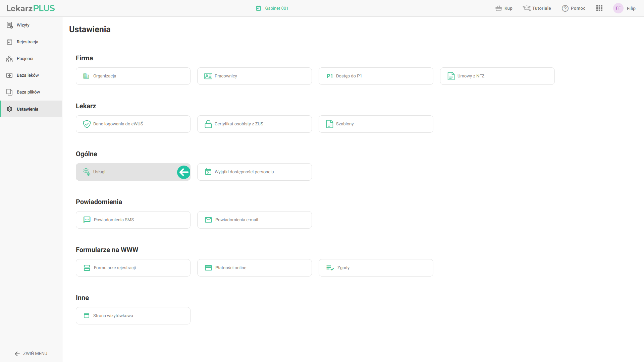Click the Tutoriale graduation cap icon
The width and height of the screenshot is (644, 362).
click(526, 8)
